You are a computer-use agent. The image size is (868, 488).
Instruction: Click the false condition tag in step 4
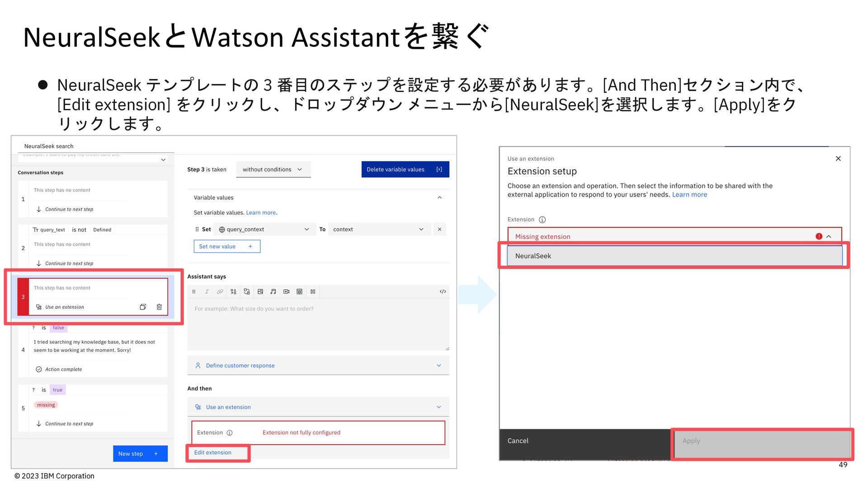coord(58,328)
